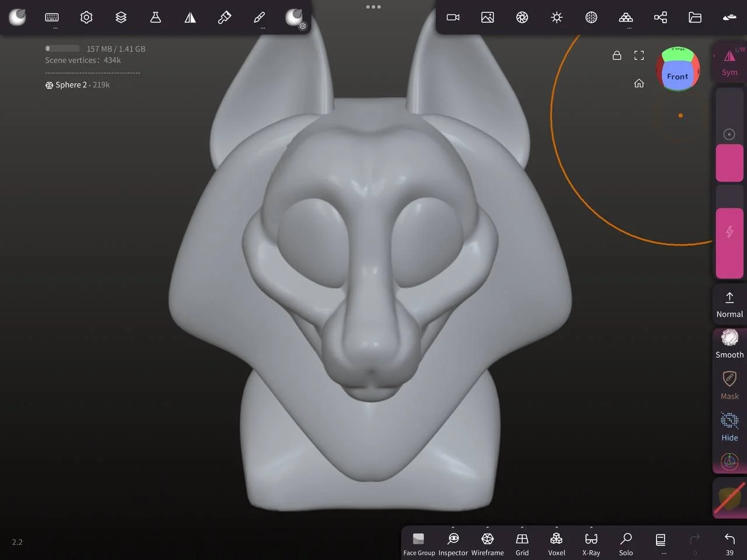Open the hammer stroke menu
747x560 pixels.
click(225, 17)
